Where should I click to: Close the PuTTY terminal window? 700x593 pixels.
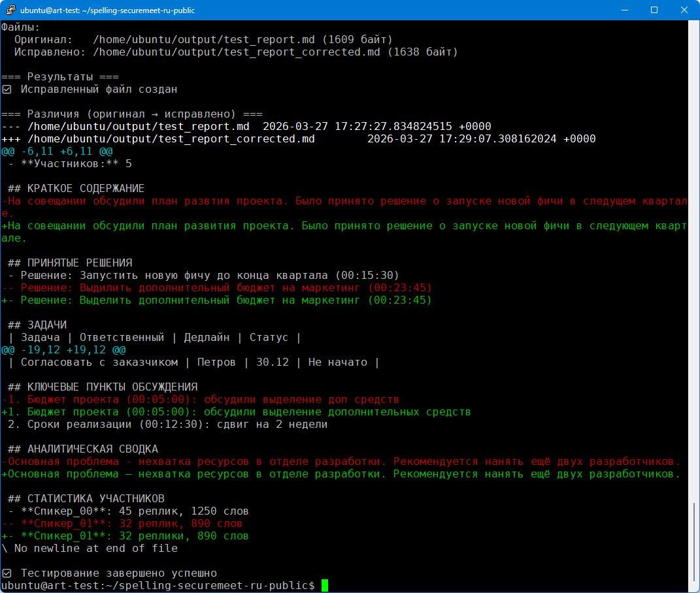click(x=684, y=10)
